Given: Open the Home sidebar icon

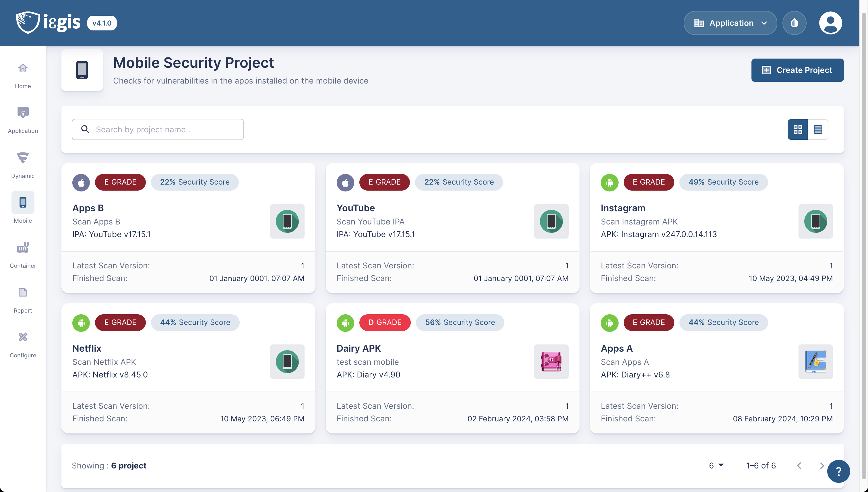Looking at the screenshot, I should [x=23, y=69].
